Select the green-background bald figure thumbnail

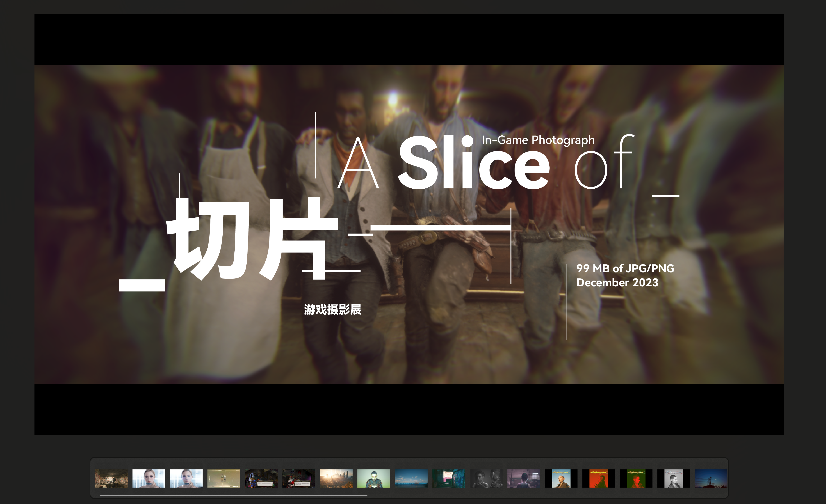coord(374,478)
